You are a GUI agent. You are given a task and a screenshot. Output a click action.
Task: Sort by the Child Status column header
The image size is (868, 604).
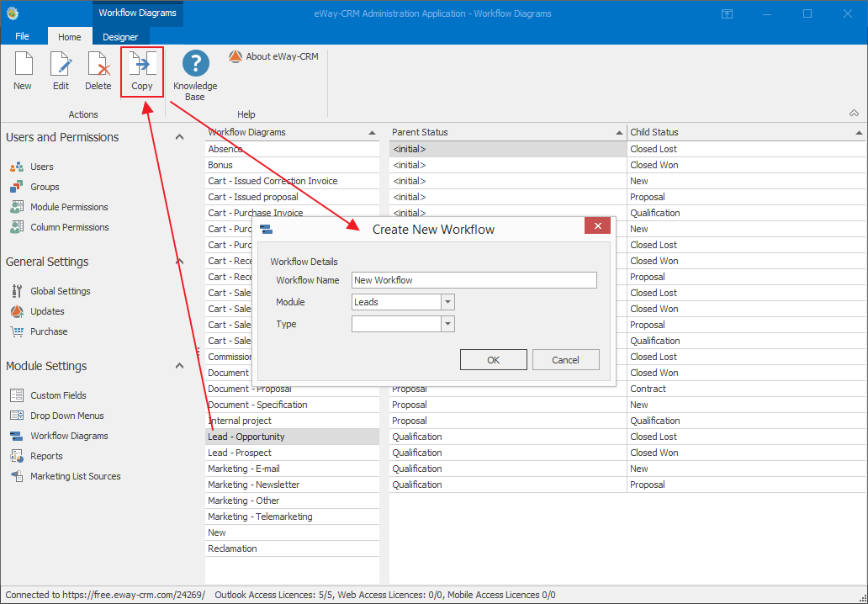(x=746, y=132)
